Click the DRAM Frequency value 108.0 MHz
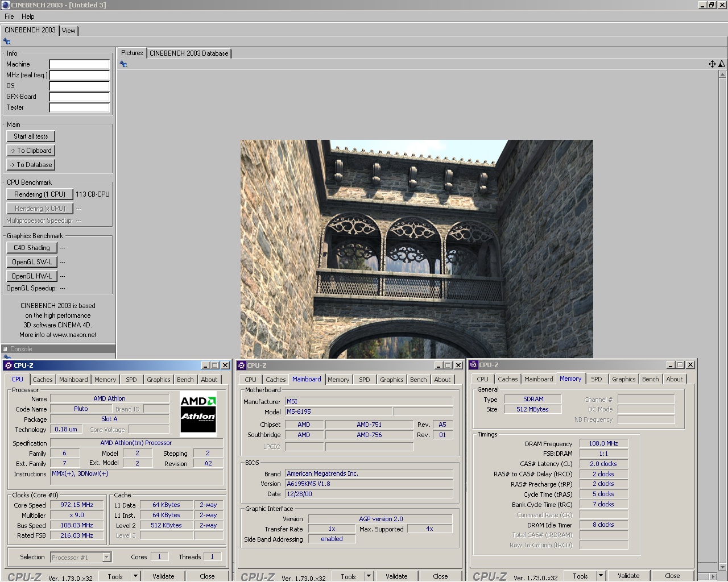 [x=603, y=443]
